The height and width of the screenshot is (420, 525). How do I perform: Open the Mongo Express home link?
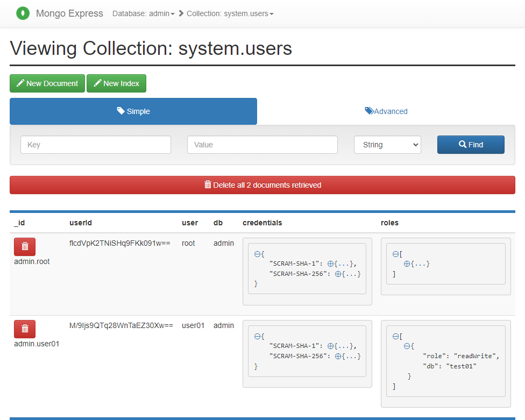click(69, 13)
